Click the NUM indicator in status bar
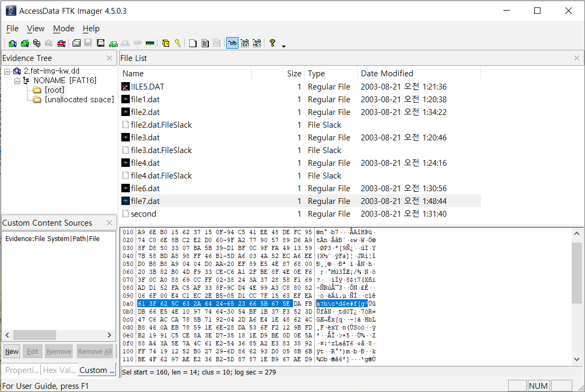585x392 pixels. point(538,386)
